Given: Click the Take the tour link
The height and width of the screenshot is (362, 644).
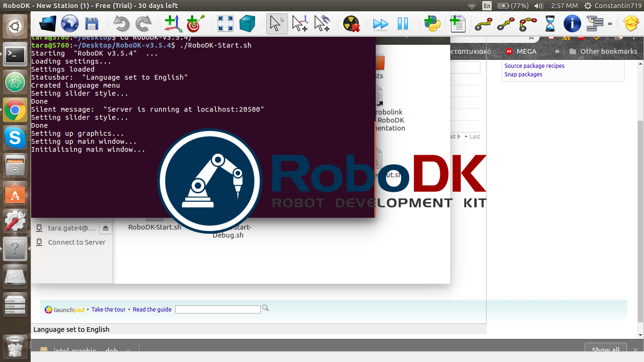Looking at the screenshot, I should coord(108,310).
